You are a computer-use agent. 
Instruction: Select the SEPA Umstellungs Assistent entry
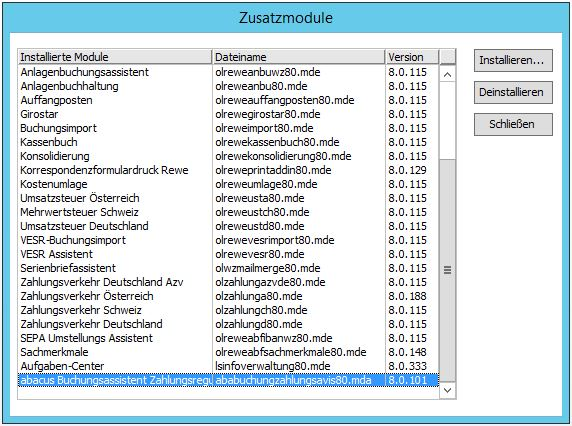(228, 338)
